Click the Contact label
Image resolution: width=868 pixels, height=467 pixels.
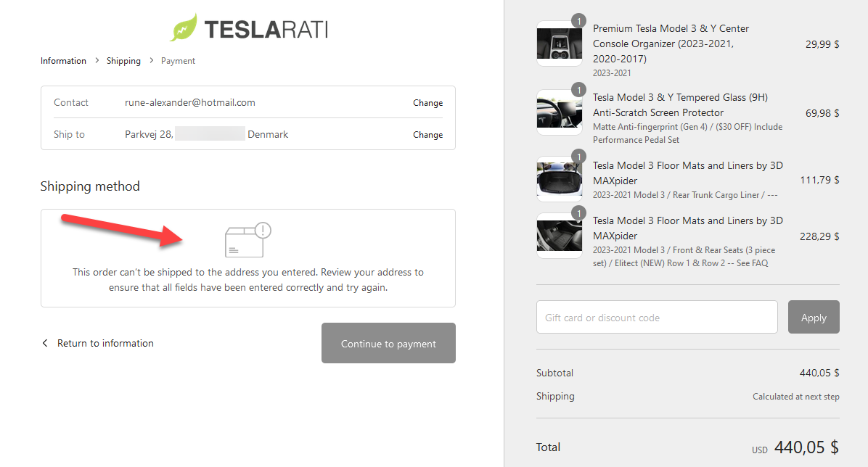click(x=71, y=102)
